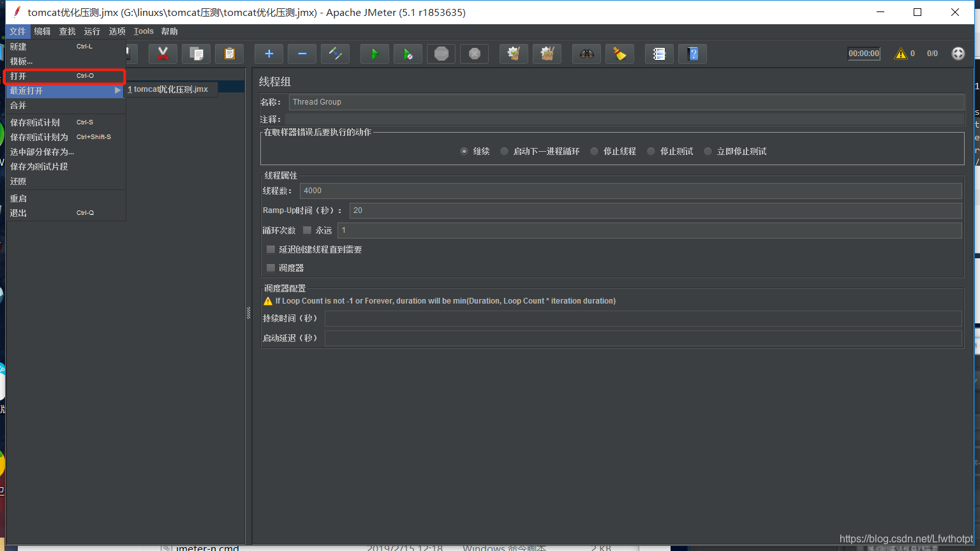Choose 选中部分保存为... menu entry
This screenshot has height=551, width=980.
coord(66,152)
